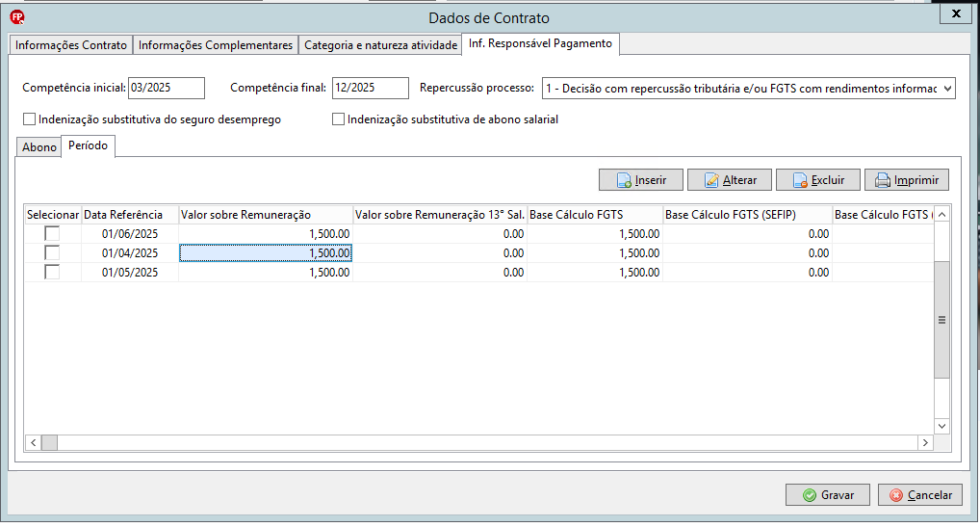Select the 01/05/2025 date cell

click(130, 273)
